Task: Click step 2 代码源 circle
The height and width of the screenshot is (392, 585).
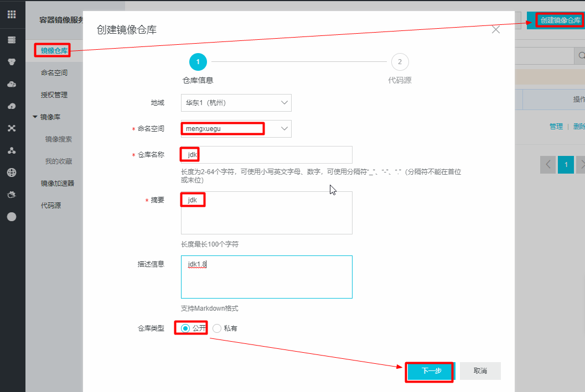Action: [400, 62]
